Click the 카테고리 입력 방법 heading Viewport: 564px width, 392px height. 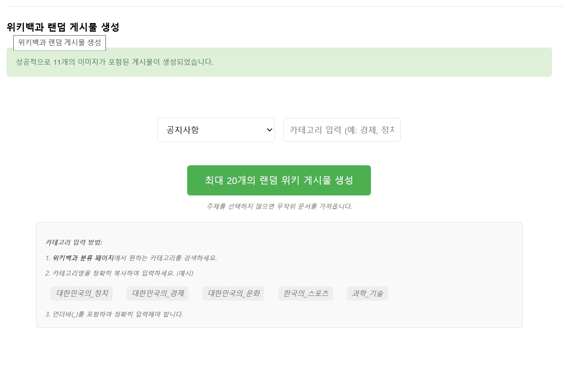coord(74,242)
